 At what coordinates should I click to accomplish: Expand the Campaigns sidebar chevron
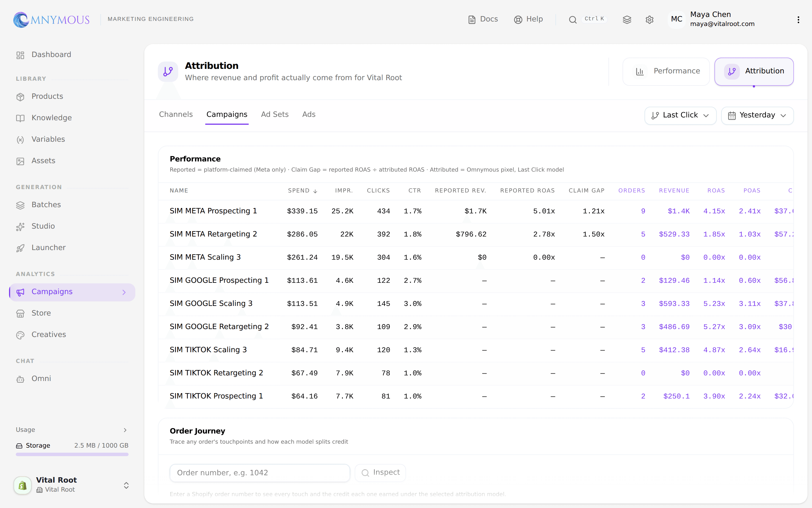pos(124,292)
